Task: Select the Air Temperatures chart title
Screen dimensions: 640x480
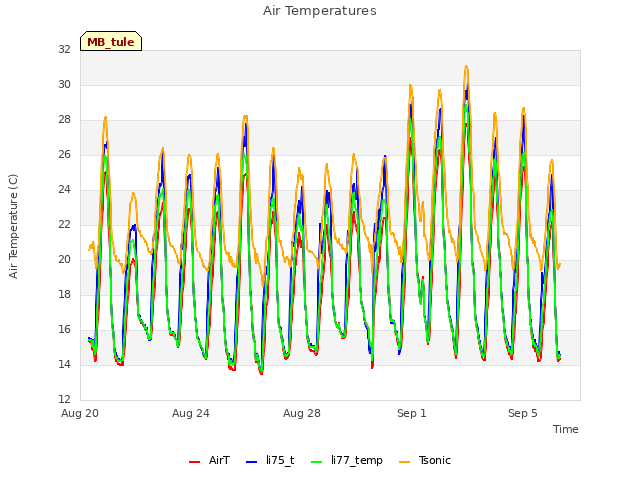Action: [320, 11]
